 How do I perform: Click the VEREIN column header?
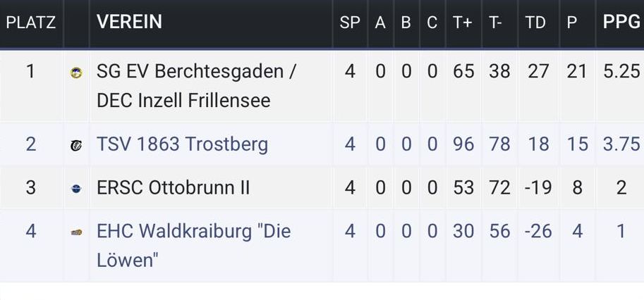coord(129,23)
